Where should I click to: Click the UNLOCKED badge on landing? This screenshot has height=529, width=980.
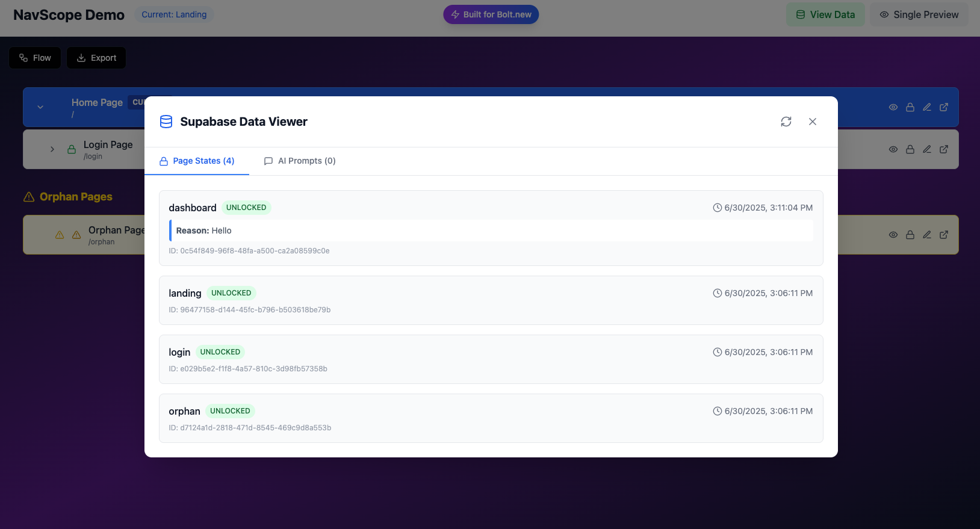point(231,293)
